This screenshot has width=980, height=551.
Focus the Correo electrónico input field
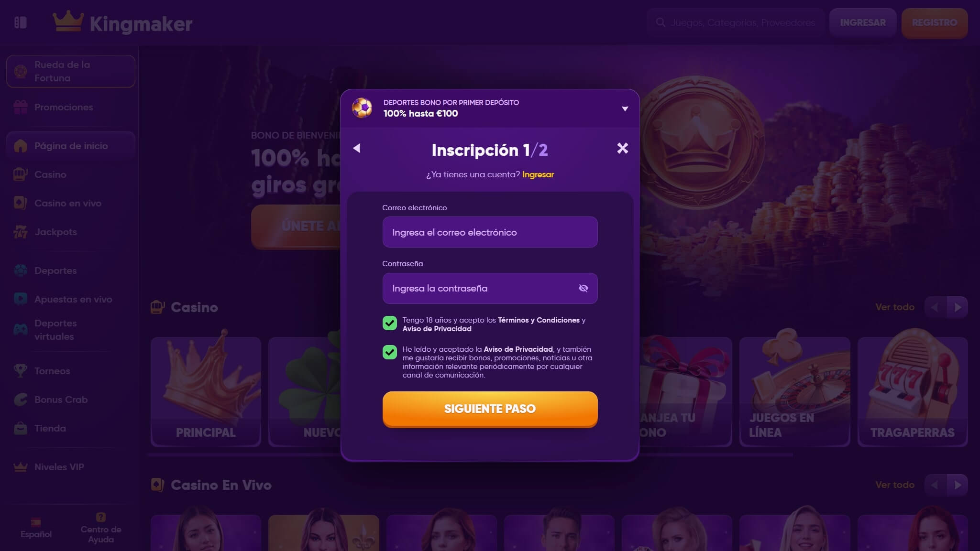pos(490,232)
